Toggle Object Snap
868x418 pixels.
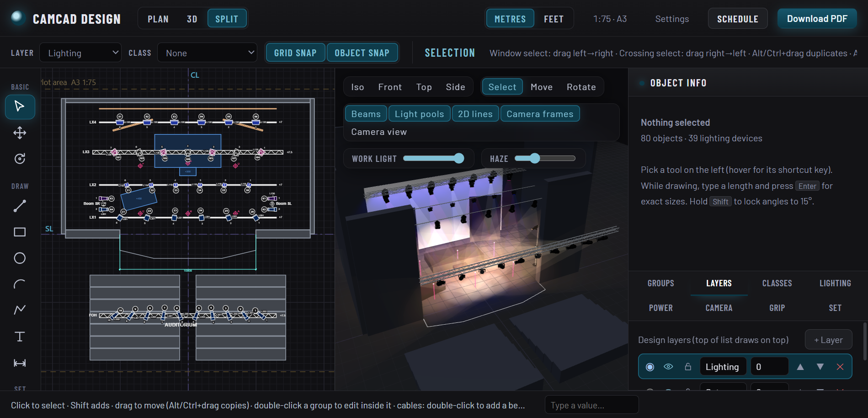pyautogui.click(x=362, y=53)
